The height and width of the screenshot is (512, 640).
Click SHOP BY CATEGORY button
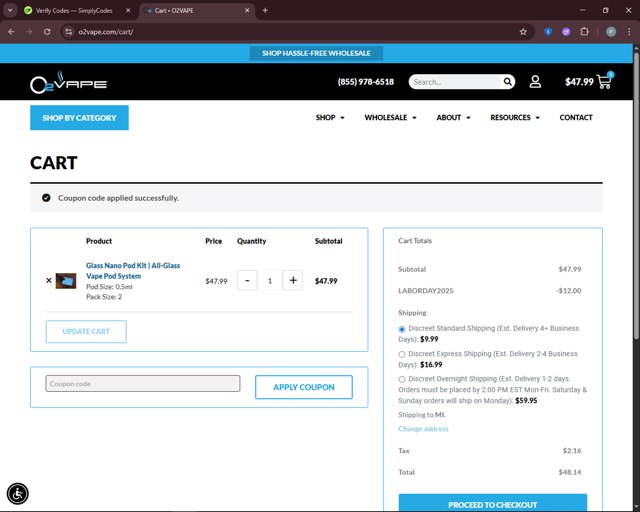coord(79,118)
